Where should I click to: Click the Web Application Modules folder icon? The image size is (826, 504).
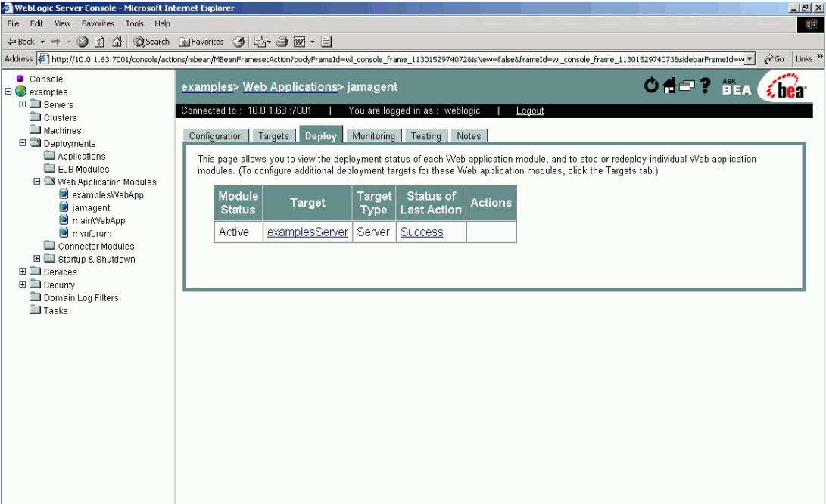(49, 181)
